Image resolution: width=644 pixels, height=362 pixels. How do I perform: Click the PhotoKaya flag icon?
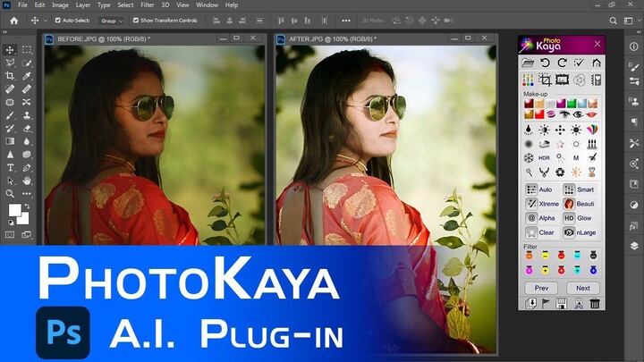coord(546,303)
